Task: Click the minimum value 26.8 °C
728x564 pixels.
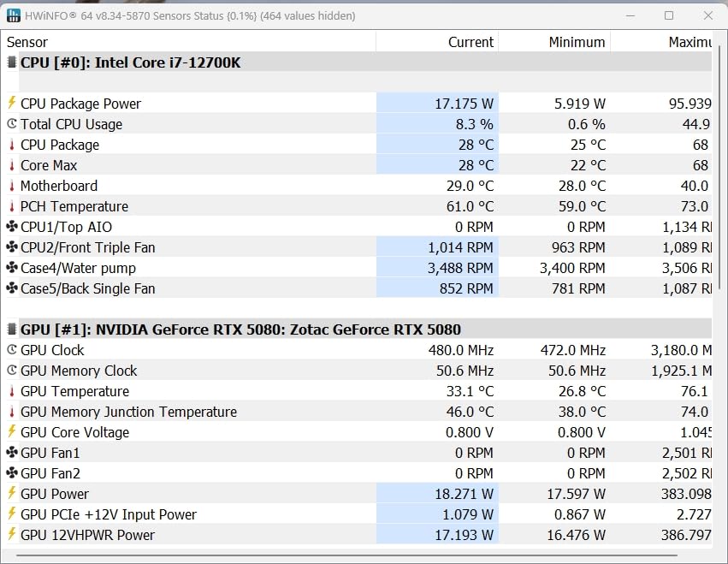Action: coord(583,391)
